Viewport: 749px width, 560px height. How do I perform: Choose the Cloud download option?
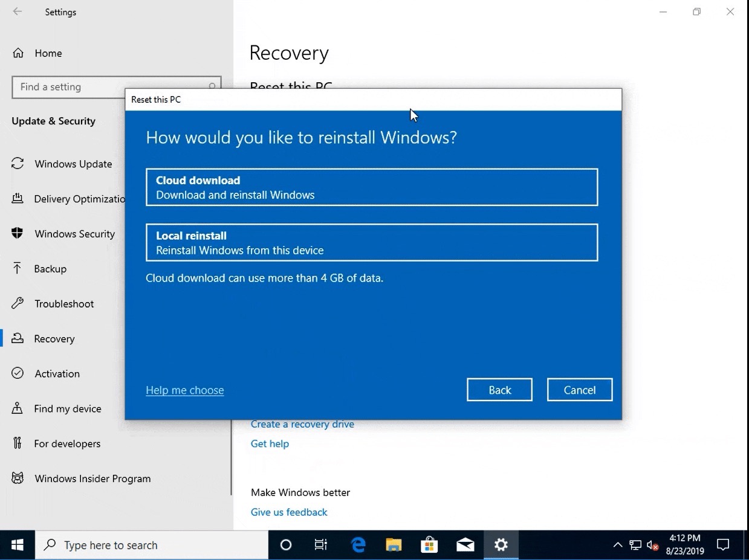(x=372, y=187)
